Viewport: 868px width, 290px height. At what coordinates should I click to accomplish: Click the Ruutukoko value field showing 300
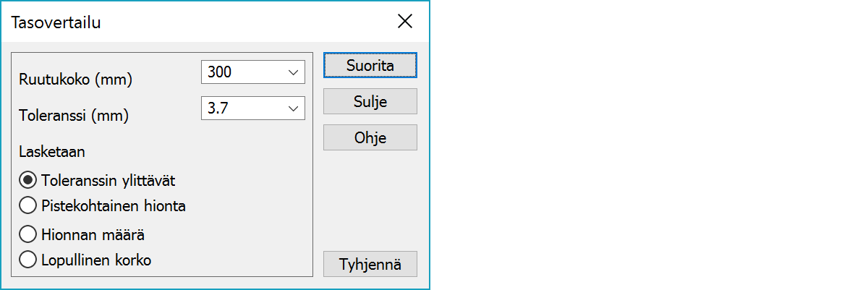(242, 72)
